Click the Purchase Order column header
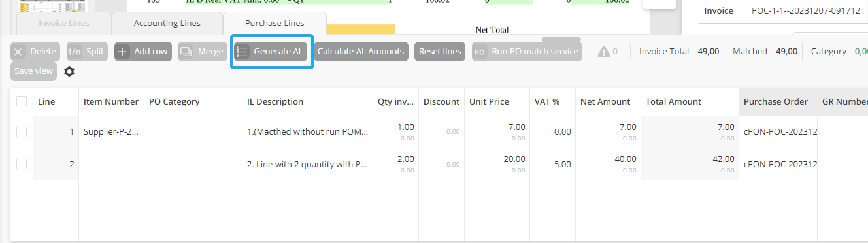This screenshot has height=243, width=868. (778, 101)
